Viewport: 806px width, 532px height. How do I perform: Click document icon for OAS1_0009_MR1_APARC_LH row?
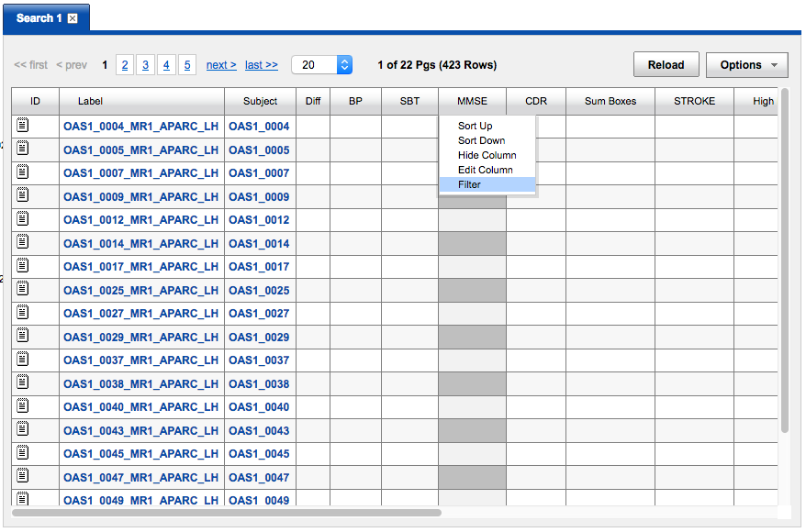pyautogui.click(x=23, y=195)
